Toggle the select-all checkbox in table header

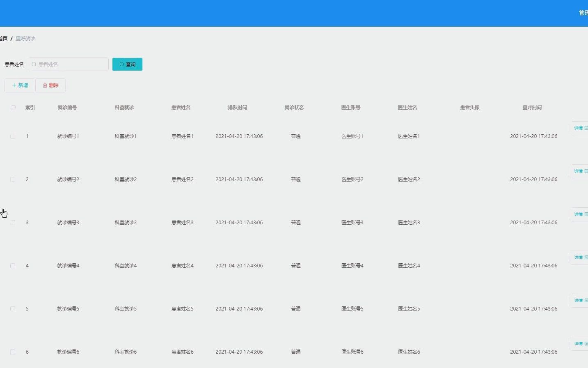13,108
